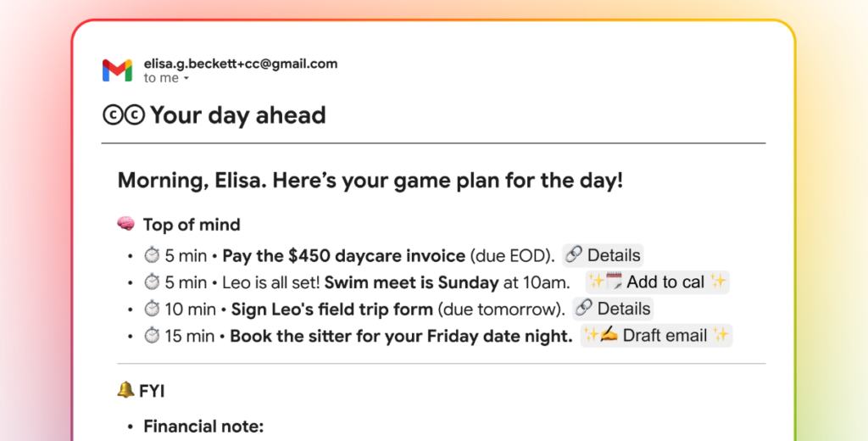The width and height of the screenshot is (868, 441).
Task: Click the brain emoji beside Top of mind
Action: click(x=125, y=225)
